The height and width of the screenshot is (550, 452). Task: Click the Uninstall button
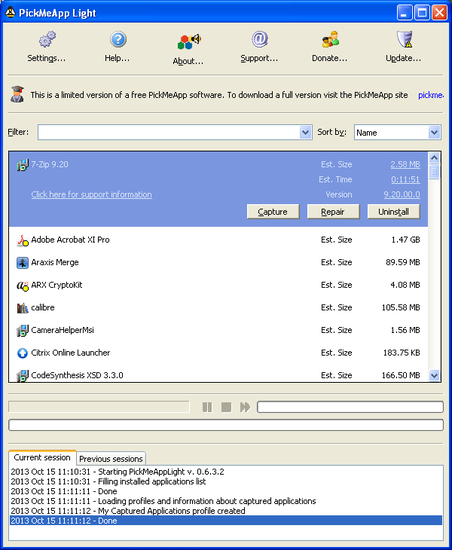pos(393,212)
